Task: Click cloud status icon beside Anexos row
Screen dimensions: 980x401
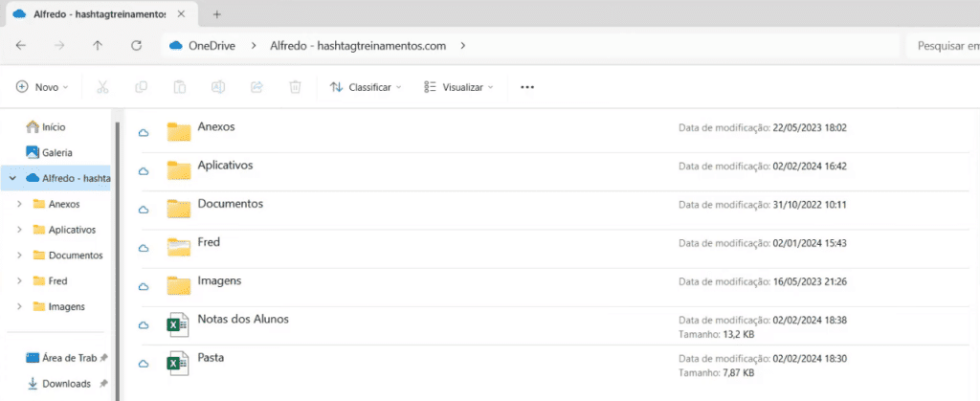Action: point(144,132)
